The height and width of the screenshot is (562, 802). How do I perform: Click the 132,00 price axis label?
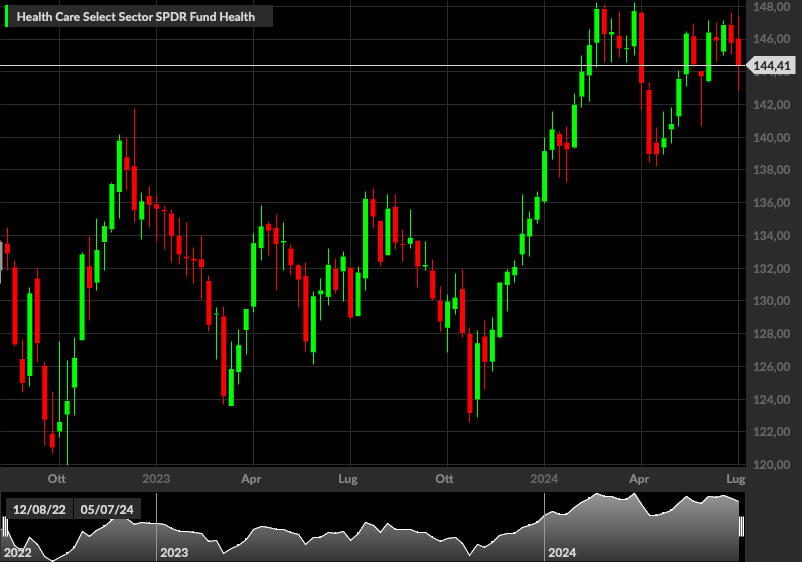tap(771, 268)
